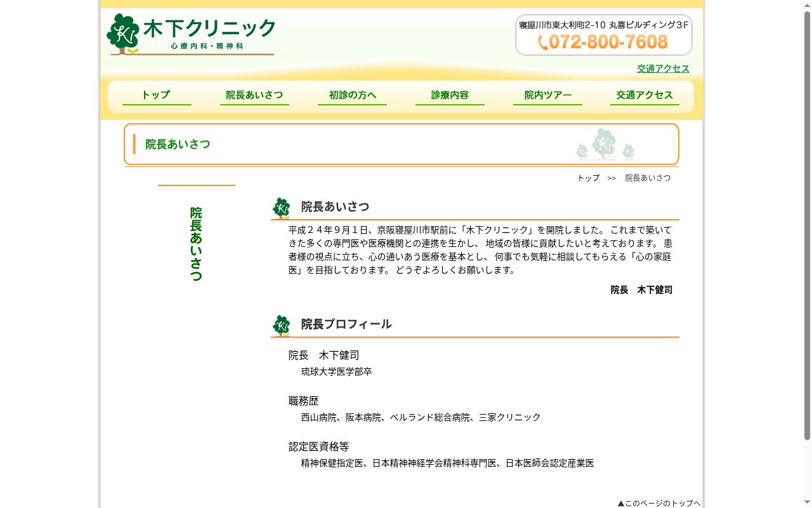Click the tree icon beside 院長あいさつ section heading
This screenshot has height=508, width=812.
click(x=281, y=208)
